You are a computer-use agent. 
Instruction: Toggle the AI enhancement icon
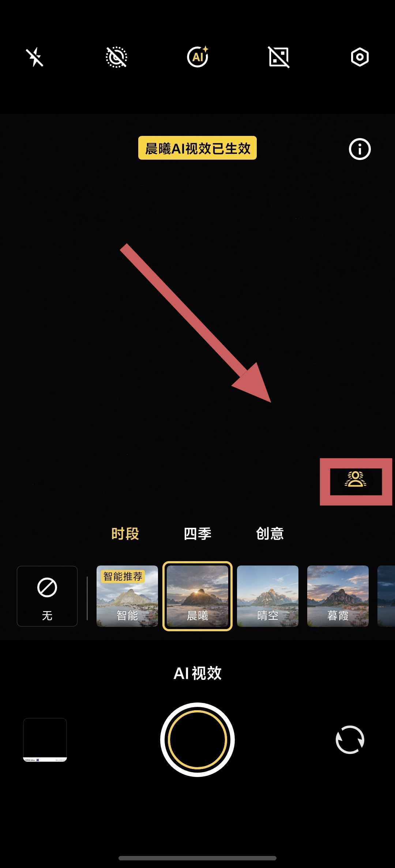[x=198, y=57]
